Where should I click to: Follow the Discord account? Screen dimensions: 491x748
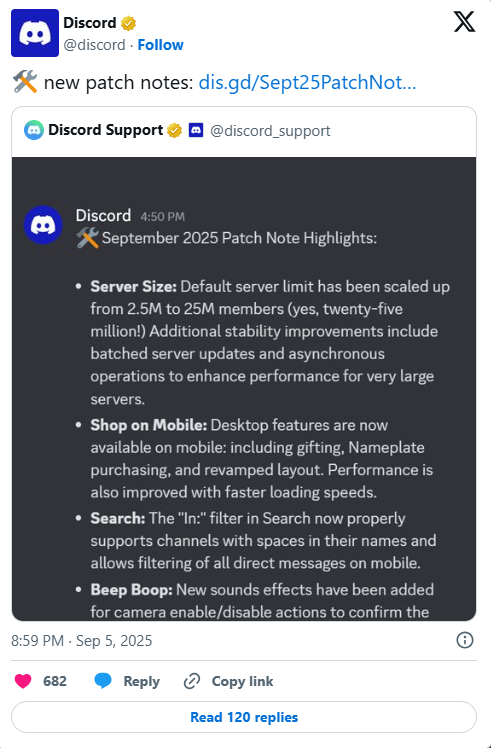coord(160,45)
